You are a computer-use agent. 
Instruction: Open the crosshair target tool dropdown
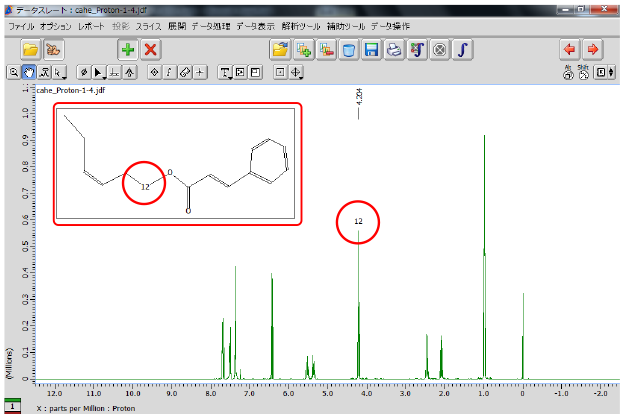pos(296,72)
